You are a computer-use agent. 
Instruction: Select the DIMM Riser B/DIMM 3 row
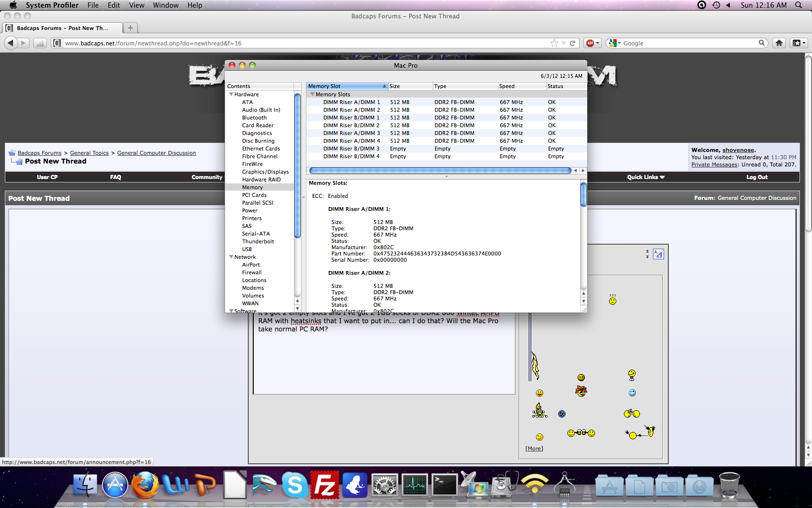click(447, 149)
